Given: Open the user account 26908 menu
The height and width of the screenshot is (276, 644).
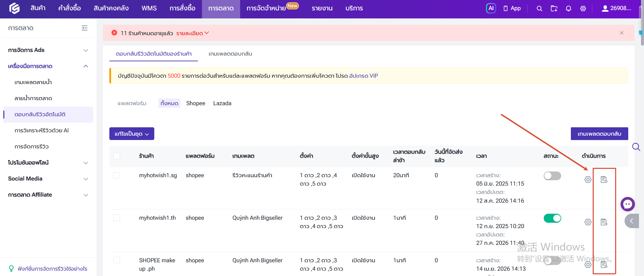Looking at the screenshot, I should coord(616,8).
